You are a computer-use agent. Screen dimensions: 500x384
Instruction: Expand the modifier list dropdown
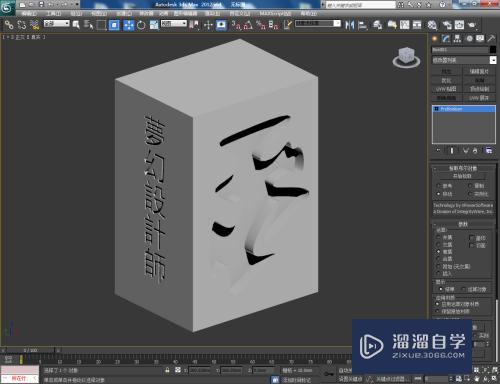(x=493, y=60)
